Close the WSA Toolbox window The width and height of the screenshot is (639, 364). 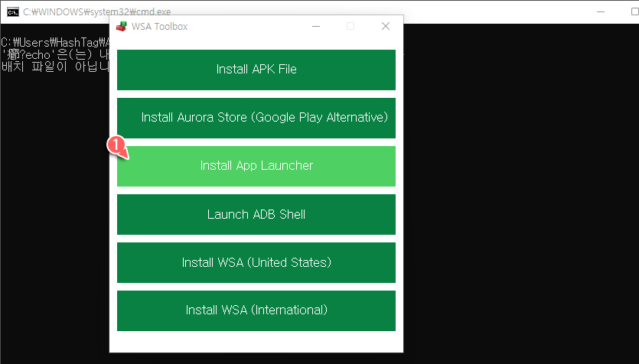(x=386, y=27)
